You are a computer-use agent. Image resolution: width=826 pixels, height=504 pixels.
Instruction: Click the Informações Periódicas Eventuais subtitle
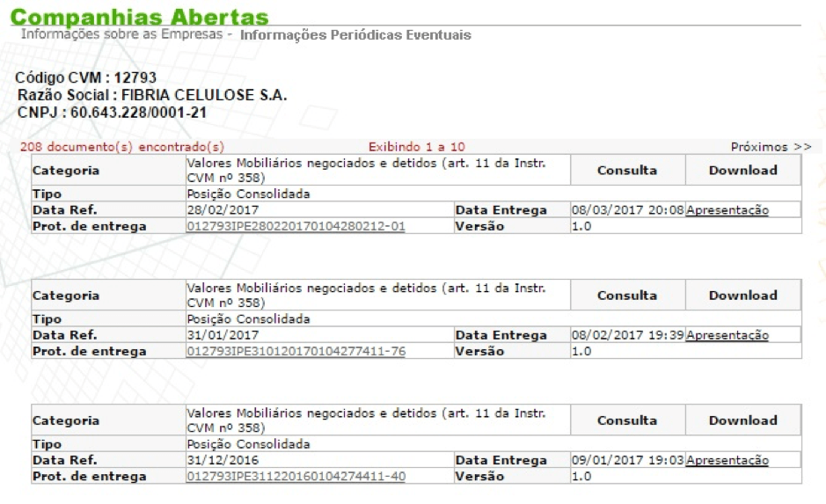tap(355, 35)
